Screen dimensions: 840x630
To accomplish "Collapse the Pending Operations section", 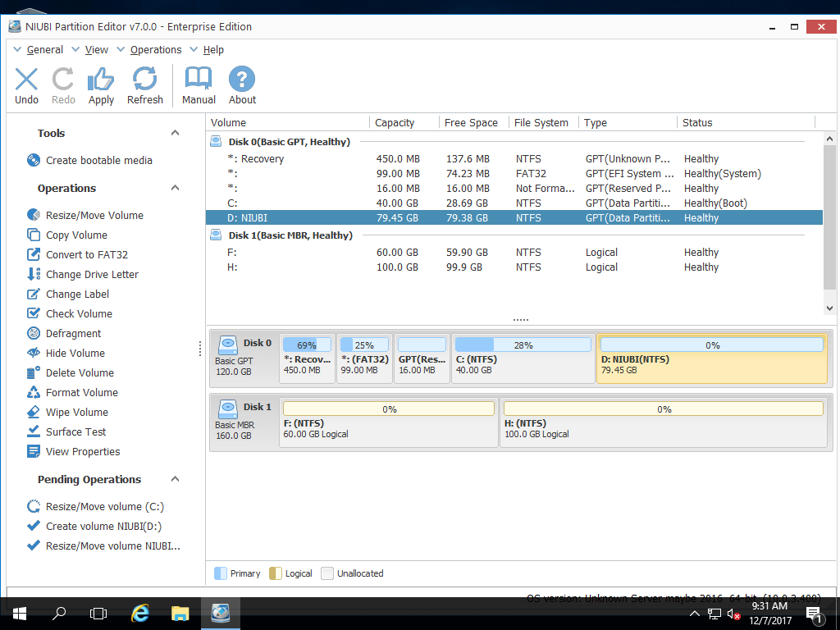I will point(175,479).
